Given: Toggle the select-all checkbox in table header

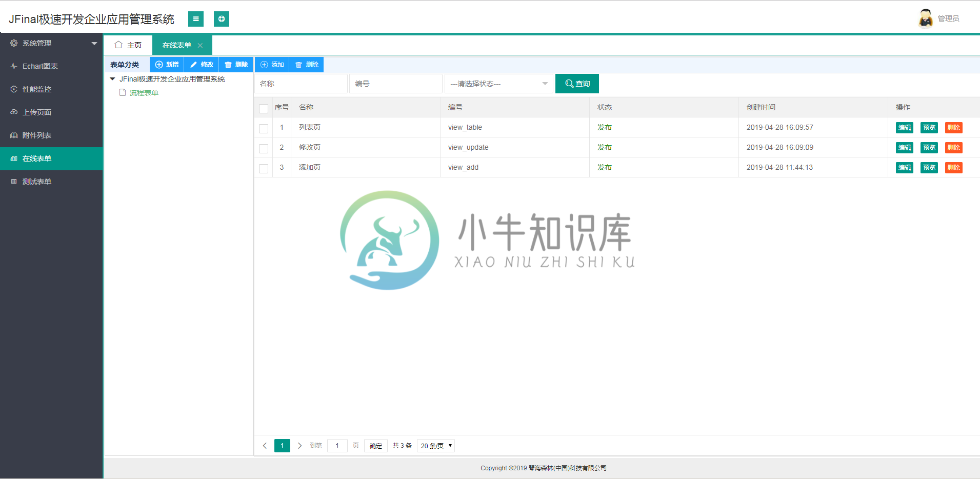Looking at the screenshot, I should pos(264,108).
